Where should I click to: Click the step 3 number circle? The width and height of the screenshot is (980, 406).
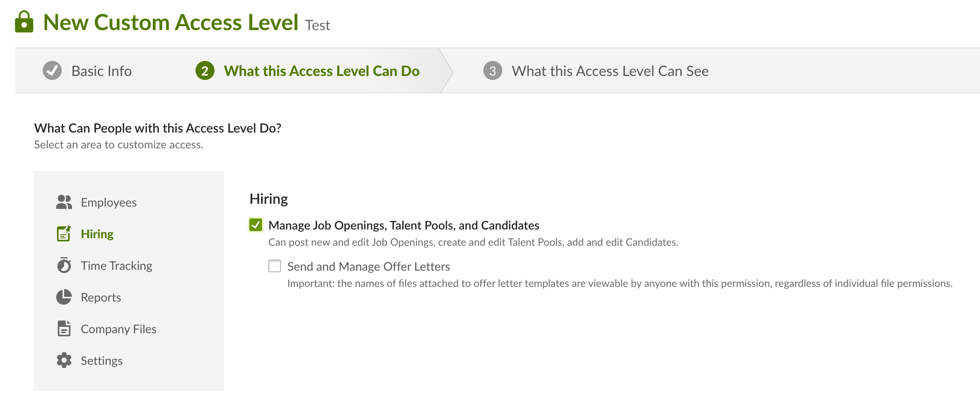point(493,71)
